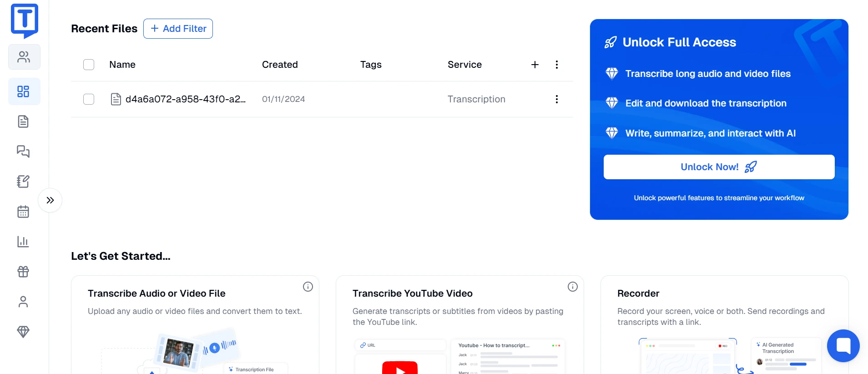The width and height of the screenshot is (868, 374).
Task: Expand the sidebar with double-chevron button
Action: point(50,200)
